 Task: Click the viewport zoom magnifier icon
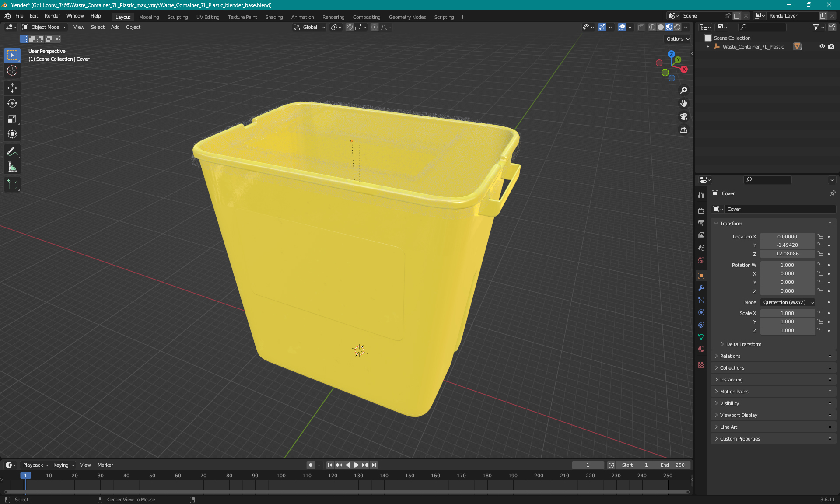(x=684, y=90)
